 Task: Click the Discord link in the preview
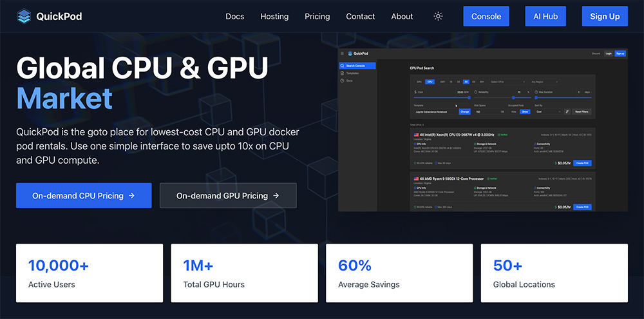[x=596, y=53]
